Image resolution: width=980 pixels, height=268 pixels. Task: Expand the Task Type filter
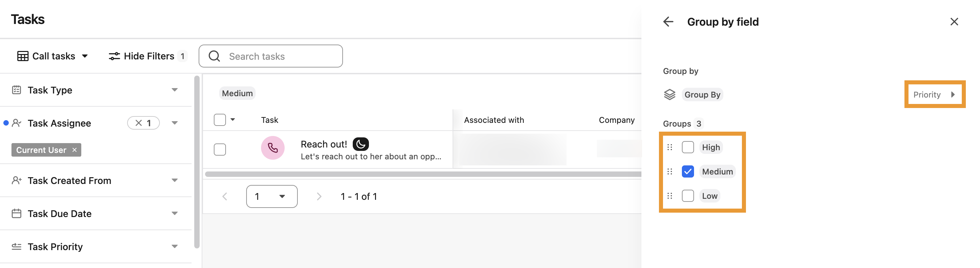click(x=95, y=90)
